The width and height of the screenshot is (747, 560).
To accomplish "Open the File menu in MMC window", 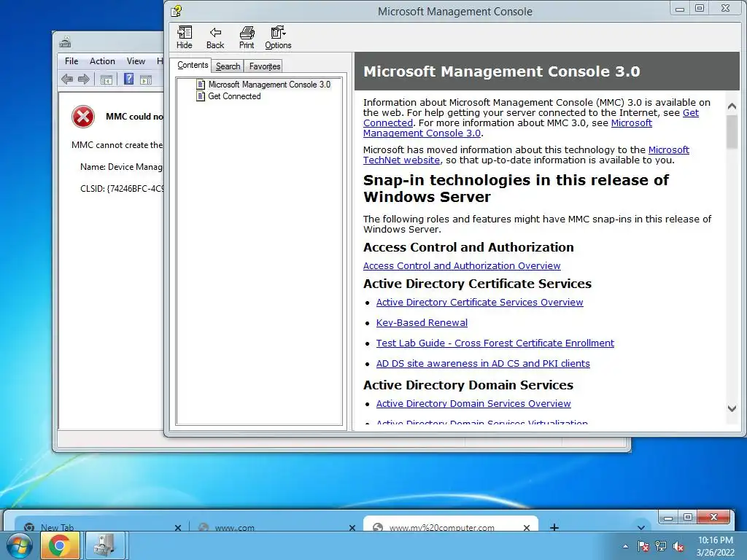I will [x=71, y=61].
